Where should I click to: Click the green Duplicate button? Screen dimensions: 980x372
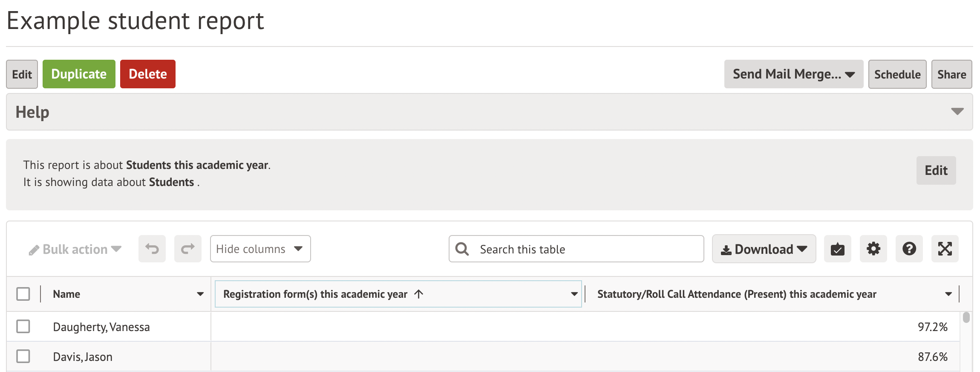click(79, 74)
